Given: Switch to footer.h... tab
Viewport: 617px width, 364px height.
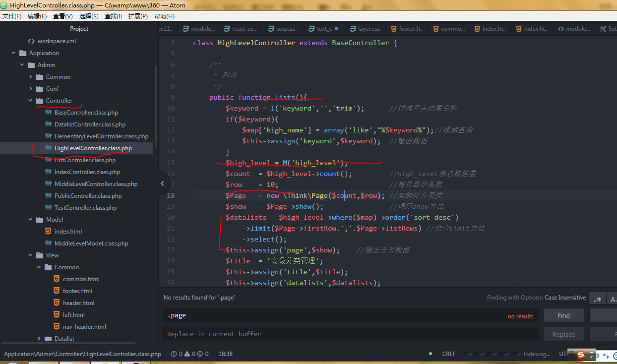Looking at the screenshot, I should [x=407, y=29].
